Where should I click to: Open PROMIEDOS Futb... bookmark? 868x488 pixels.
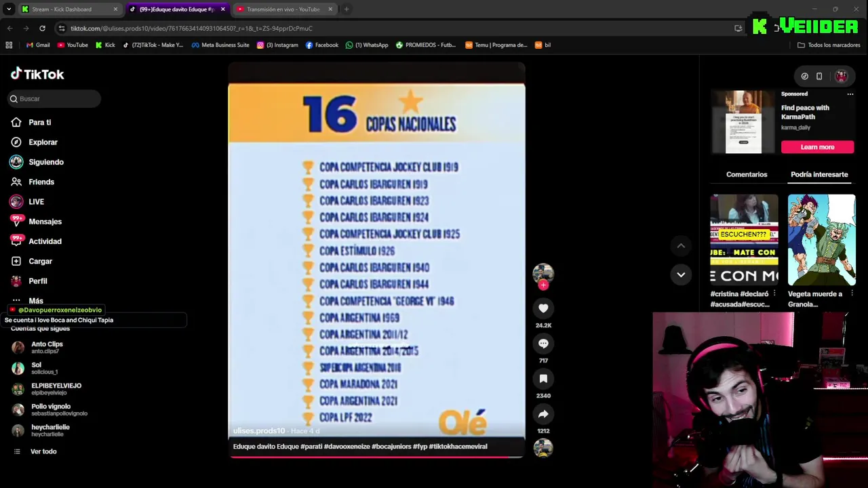point(426,45)
